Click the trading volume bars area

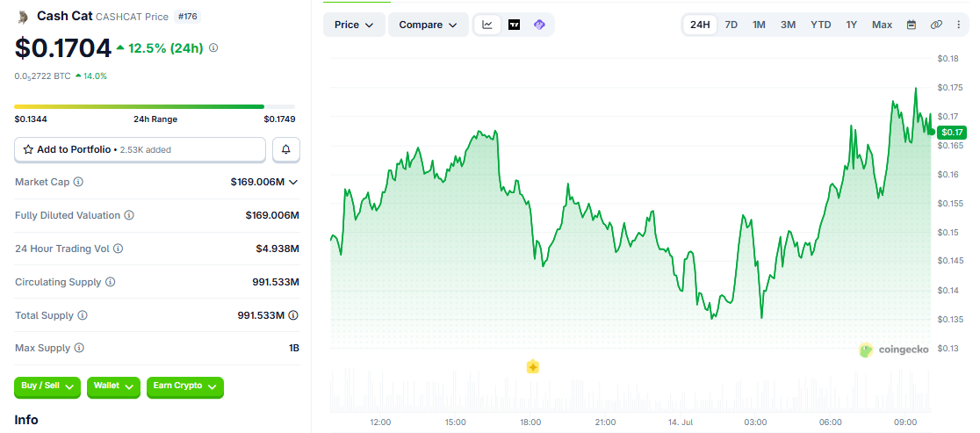pos(630,391)
